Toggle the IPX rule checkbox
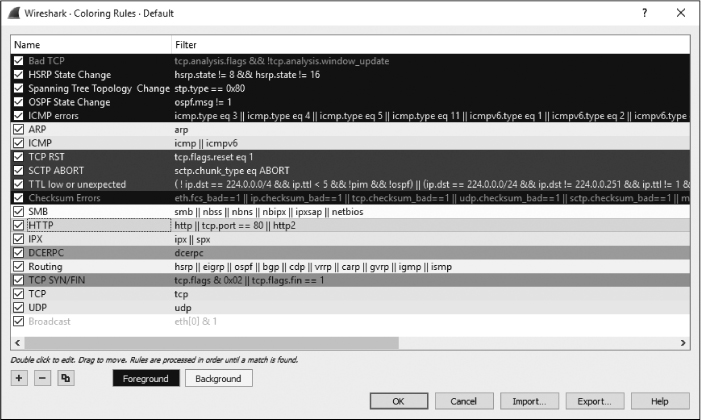The image size is (701, 420). 18,239
